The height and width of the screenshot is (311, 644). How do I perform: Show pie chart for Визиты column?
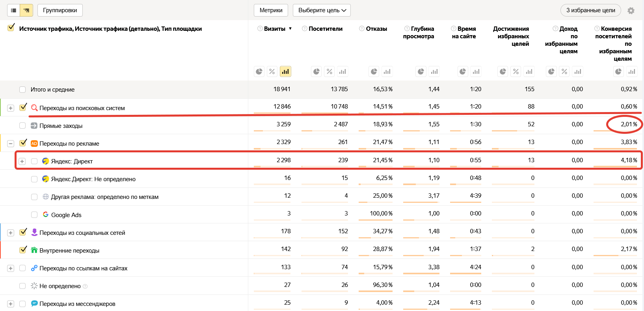[259, 71]
